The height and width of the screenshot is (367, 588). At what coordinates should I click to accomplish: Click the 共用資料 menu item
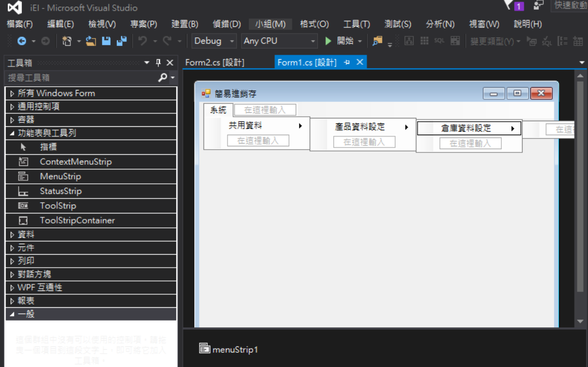(245, 126)
